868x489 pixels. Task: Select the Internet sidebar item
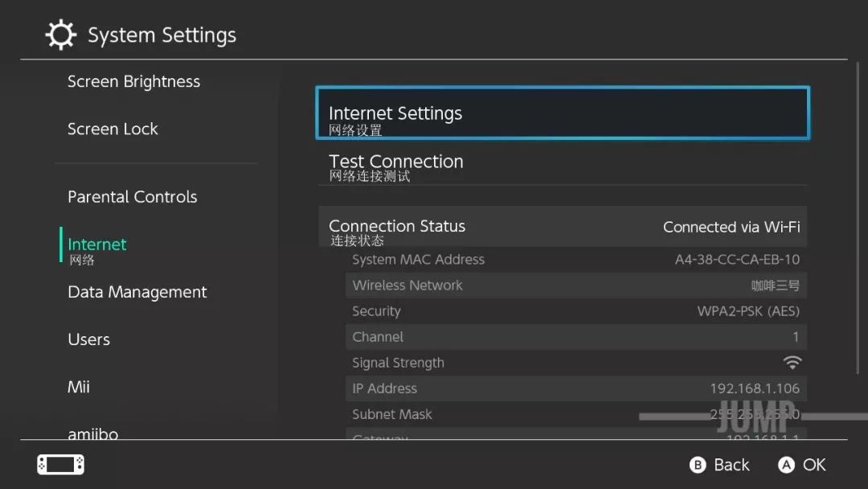click(97, 245)
